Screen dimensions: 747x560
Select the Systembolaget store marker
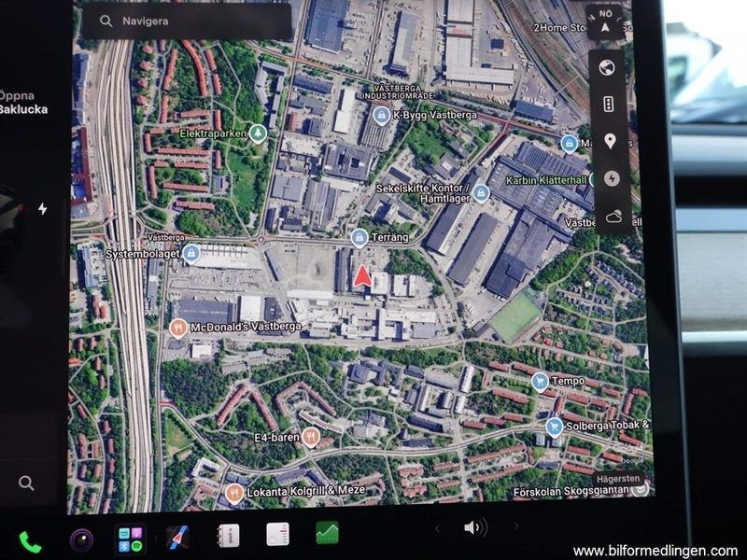tap(191, 254)
